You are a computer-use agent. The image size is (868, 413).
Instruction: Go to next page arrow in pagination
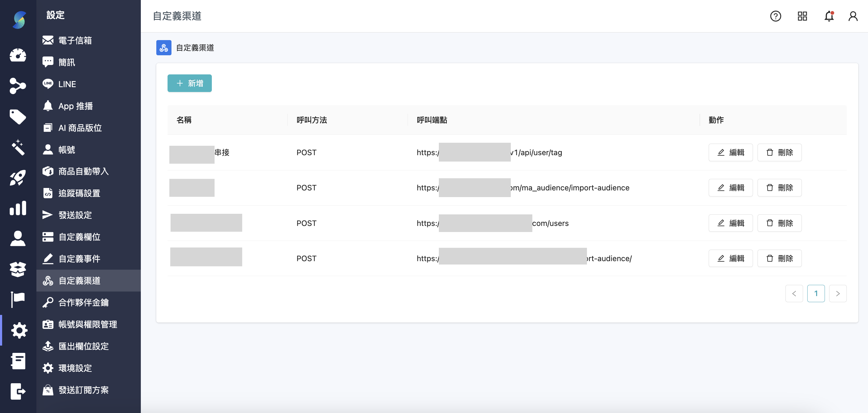click(x=838, y=293)
